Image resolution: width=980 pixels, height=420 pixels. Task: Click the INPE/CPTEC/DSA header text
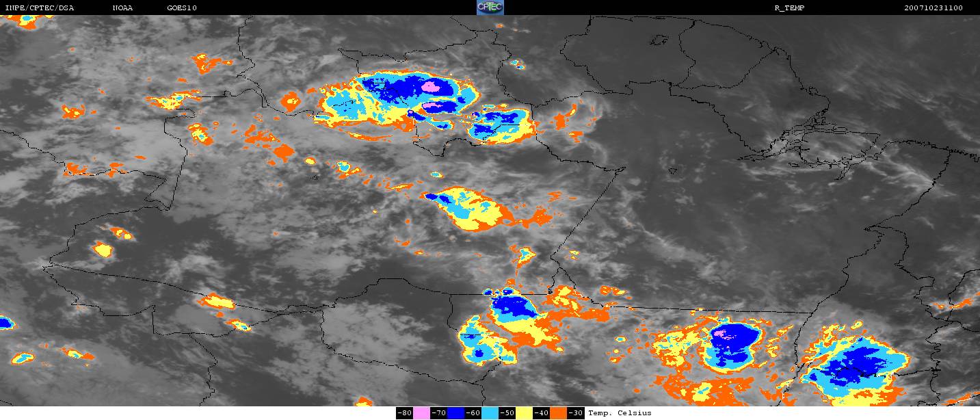[x=39, y=8]
